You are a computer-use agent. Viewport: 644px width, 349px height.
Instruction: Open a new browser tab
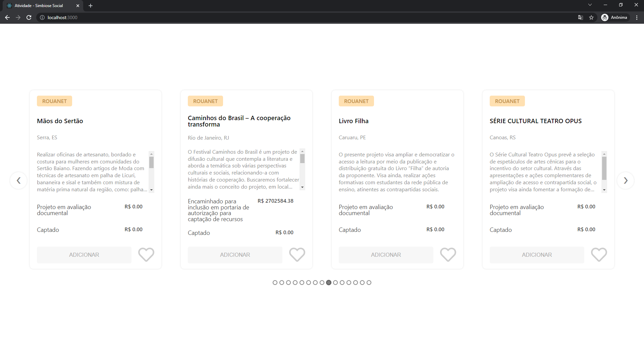pyautogui.click(x=90, y=5)
